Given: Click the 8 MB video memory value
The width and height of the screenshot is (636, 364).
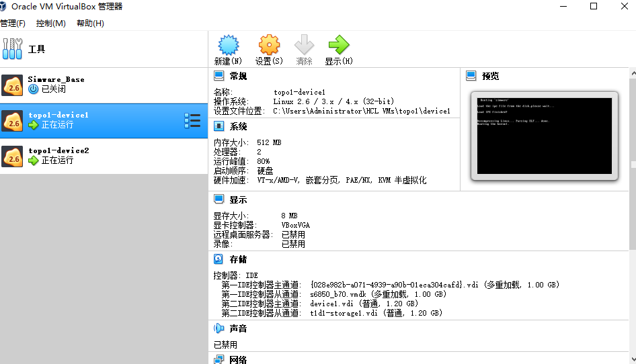Looking at the screenshot, I should click(289, 216).
